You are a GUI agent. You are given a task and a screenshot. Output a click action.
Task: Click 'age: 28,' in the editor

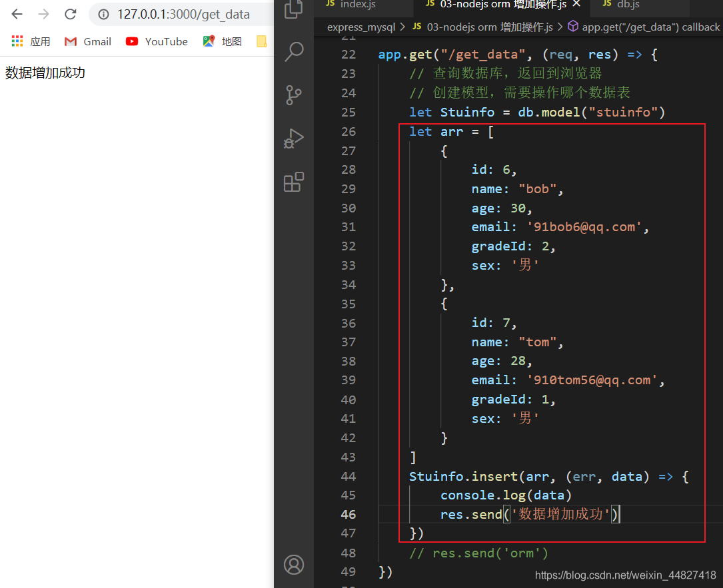[502, 362]
